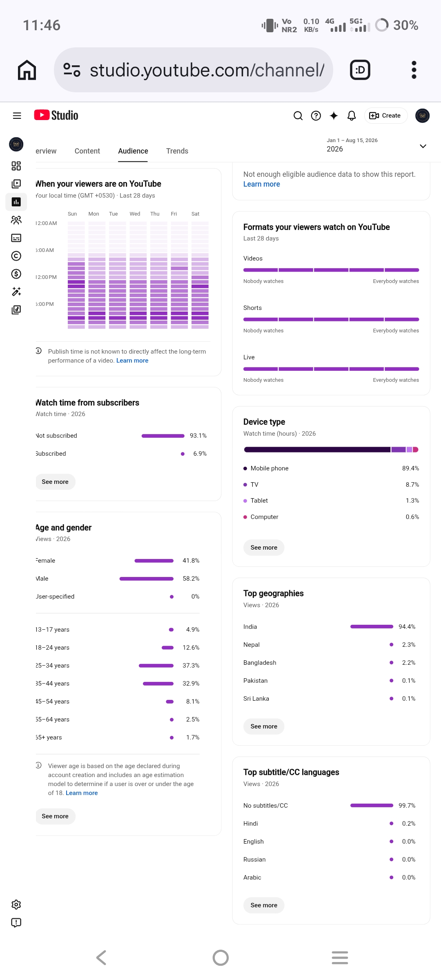Open the hamburger navigation menu
Viewport: 441px width, 980px height.
(17, 116)
